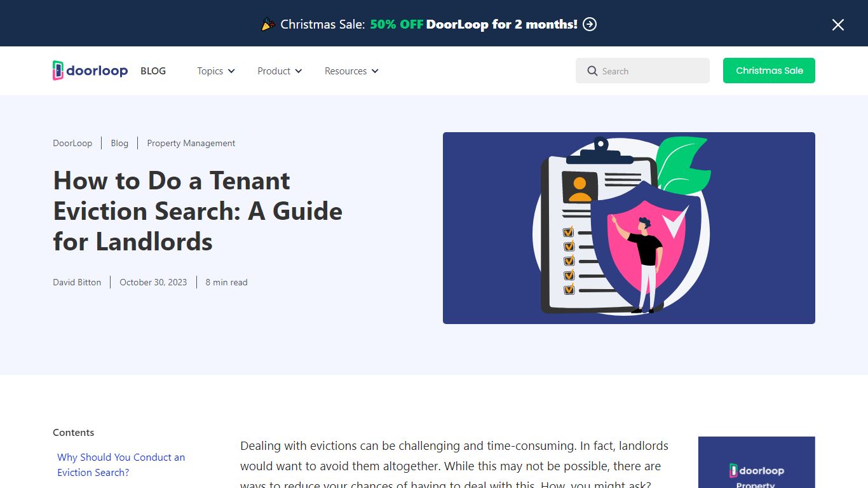Click the clipboard shield hero illustration

point(629,228)
